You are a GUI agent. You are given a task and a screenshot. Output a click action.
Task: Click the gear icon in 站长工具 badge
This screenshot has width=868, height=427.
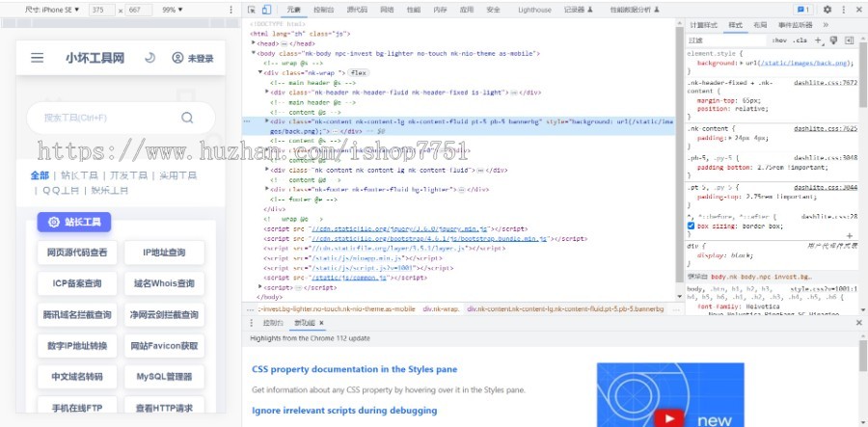pyautogui.click(x=54, y=223)
